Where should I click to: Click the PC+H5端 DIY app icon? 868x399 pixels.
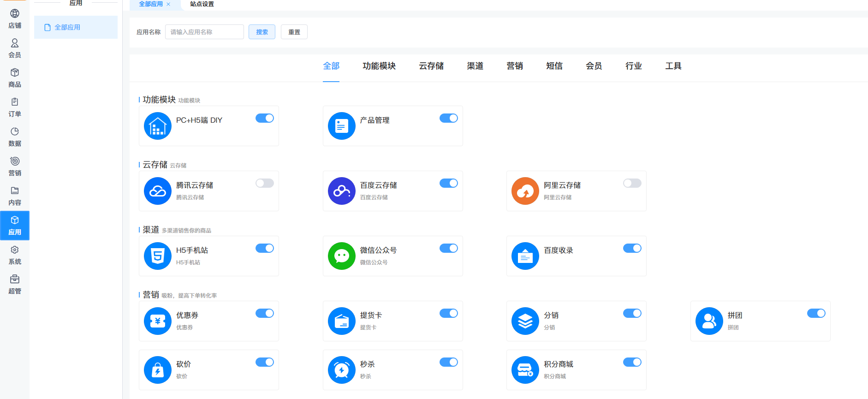158,126
